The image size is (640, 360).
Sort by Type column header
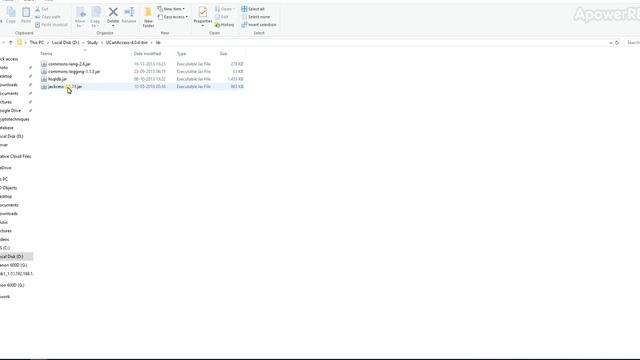pyautogui.click(x=181, y=54)
